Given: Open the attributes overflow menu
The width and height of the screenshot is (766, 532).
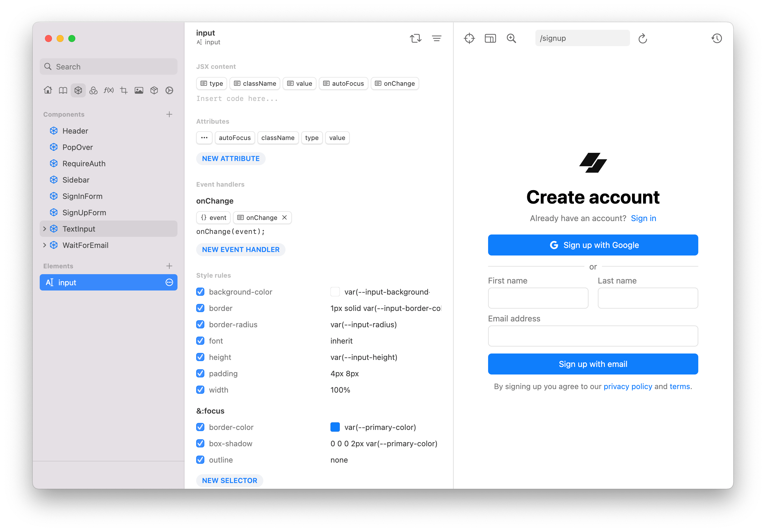Looking at the screenshot, I should tap(204, 138).
